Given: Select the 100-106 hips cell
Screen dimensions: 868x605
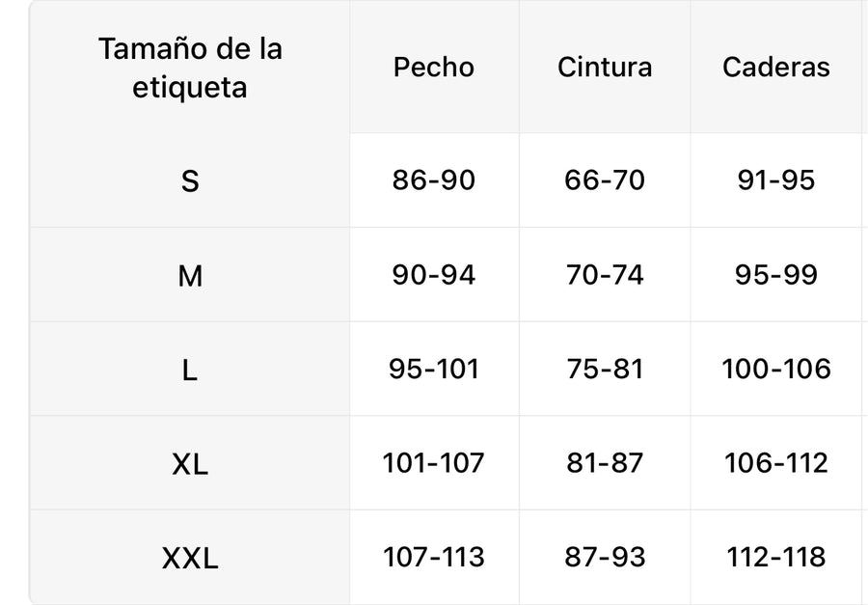Looking at the screenshot, I should click(775, 369).
